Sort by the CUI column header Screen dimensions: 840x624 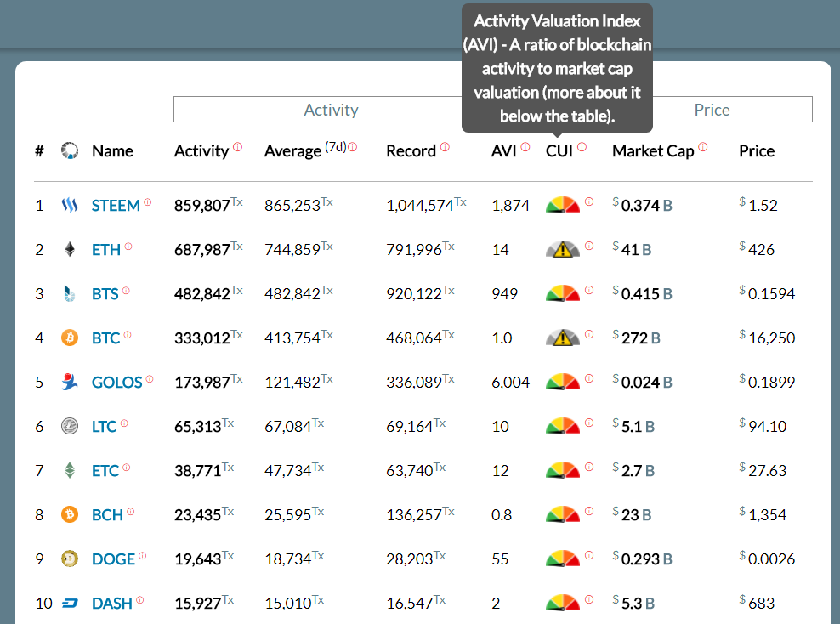559,151
